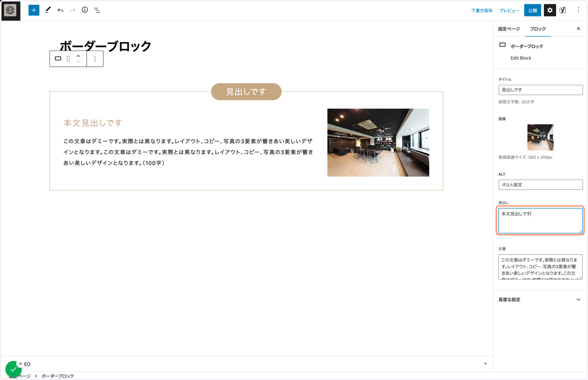Image resolution: width=588 pixels, height=380 pixels.
Task: Show document details info icon
Action: 85,10
